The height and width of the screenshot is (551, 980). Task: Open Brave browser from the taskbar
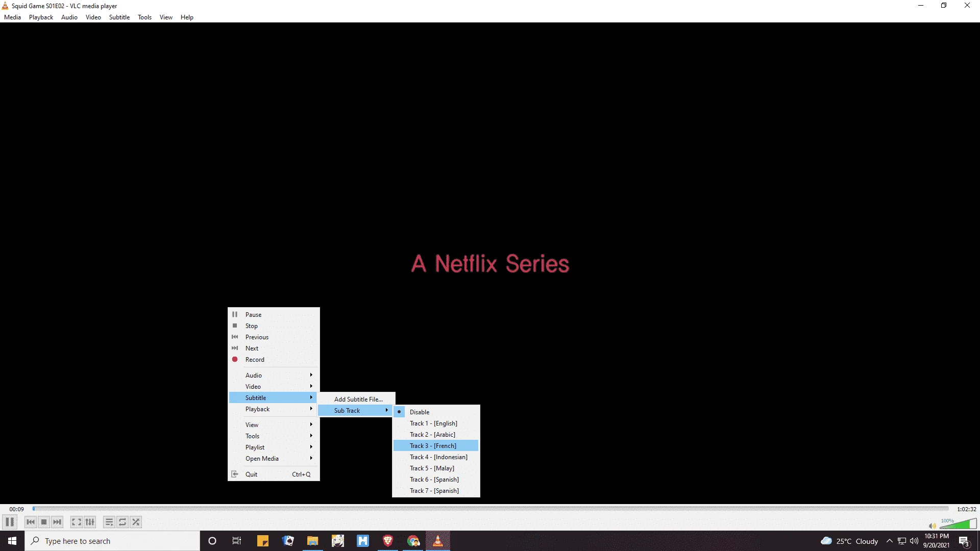(x=388, y=541)
